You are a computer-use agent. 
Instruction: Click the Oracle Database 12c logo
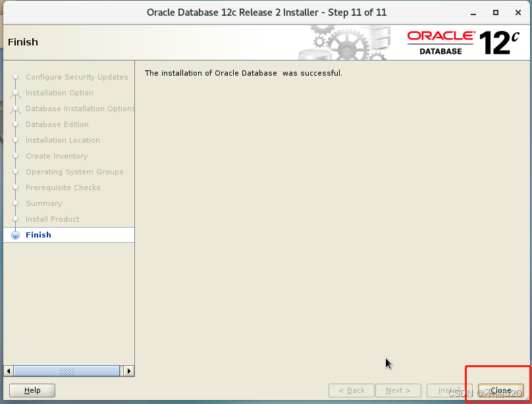click(463, 43)
